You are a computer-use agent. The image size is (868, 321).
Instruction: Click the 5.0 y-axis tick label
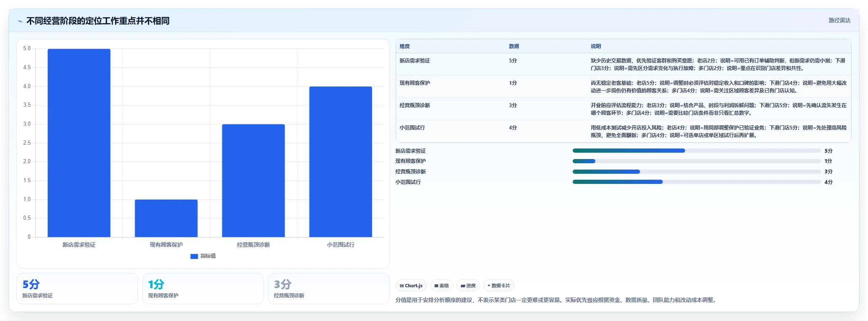(27, 49)
